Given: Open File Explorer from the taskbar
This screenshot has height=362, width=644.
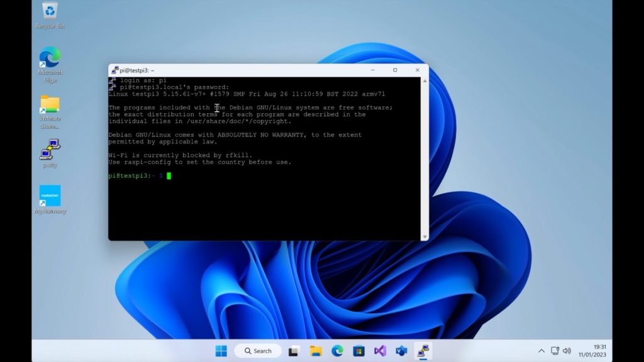Looking at the screenshot, I should [316, 351].
